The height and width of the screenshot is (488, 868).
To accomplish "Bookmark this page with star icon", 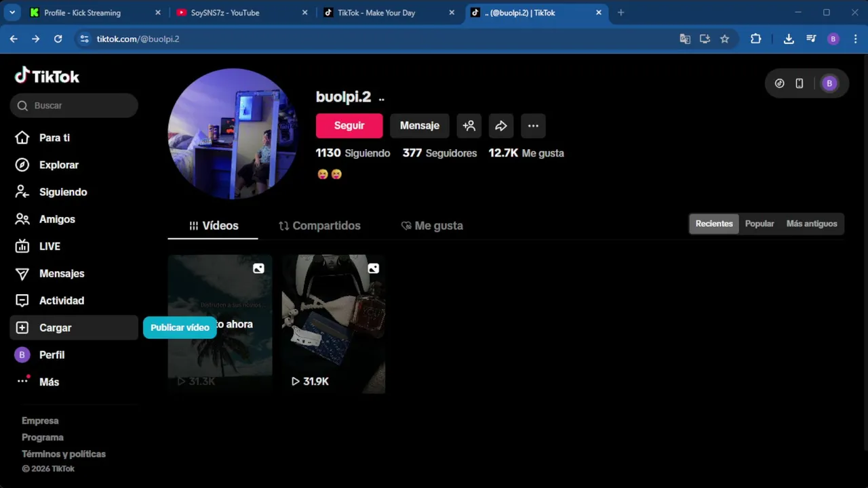I will click(x=724, y=39).
